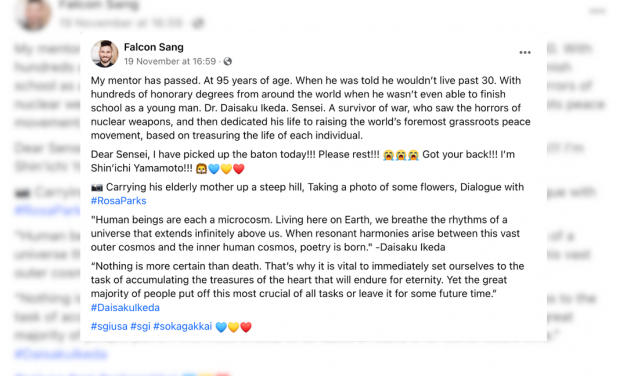Screen dimensions: 627x376
Task: Click the public globe privacy icon
Action: click(228, 61)
